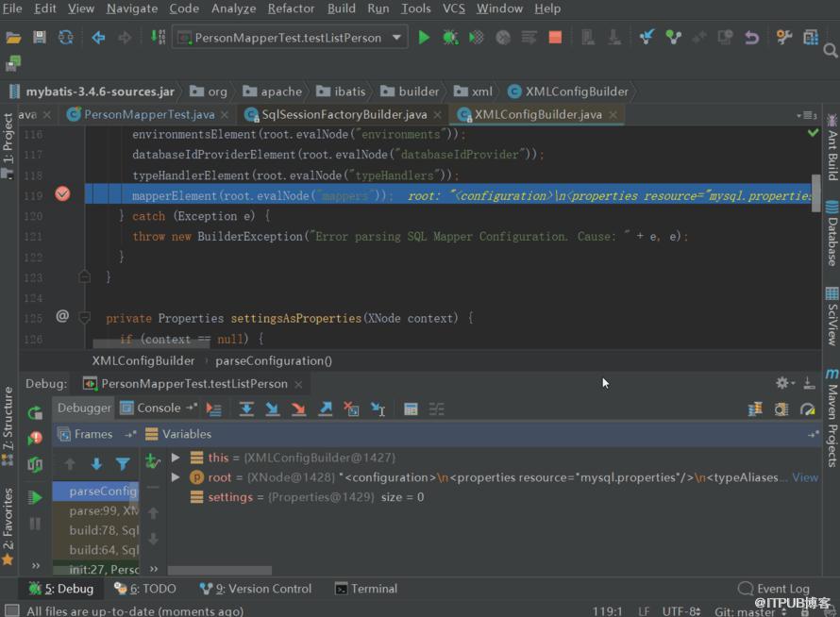Click Show Execution Point icon

(x=213, y=409)
